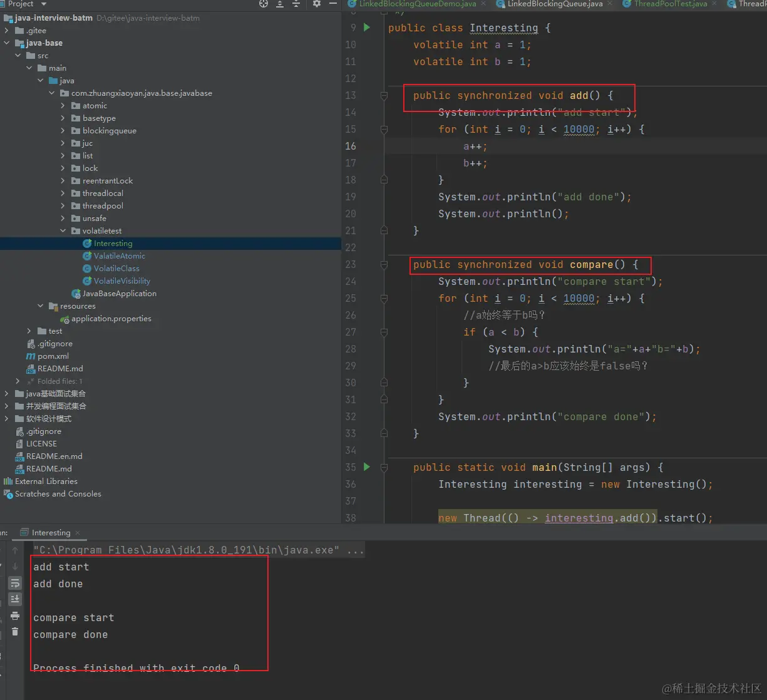
Task: Collapse all nodes in Project panel
Action: (x=296, y=4)
